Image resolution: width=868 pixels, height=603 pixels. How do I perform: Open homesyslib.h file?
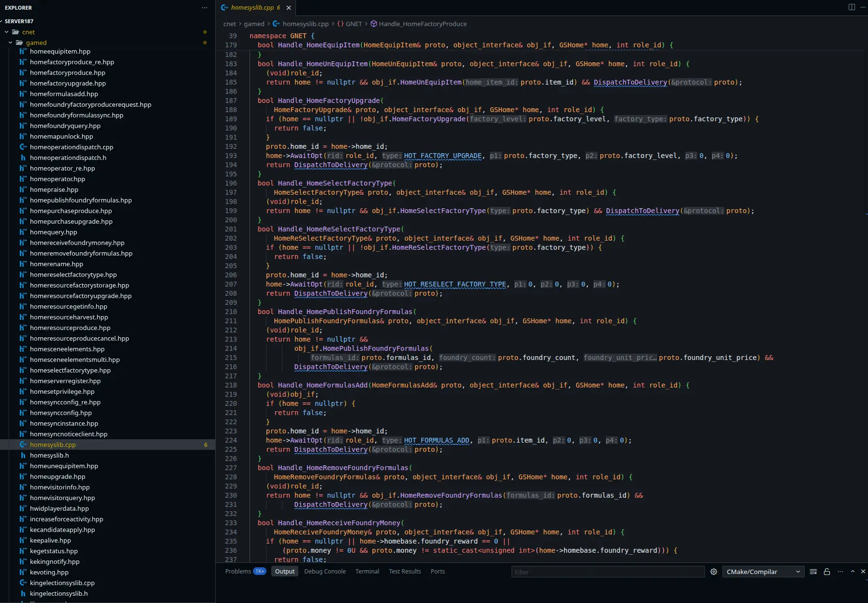click(x=49, y=455)
